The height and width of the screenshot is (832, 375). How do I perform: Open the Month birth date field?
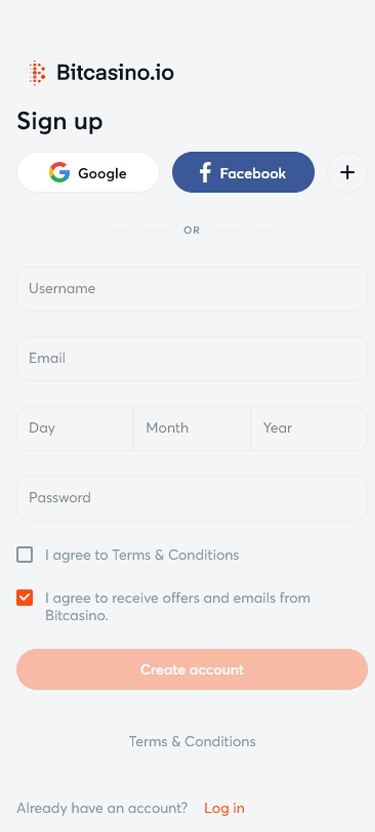click(x=192, y=428)
